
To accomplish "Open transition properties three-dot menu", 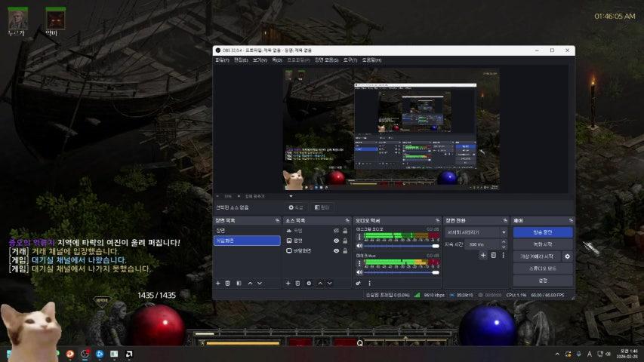I will click(503, 256).
